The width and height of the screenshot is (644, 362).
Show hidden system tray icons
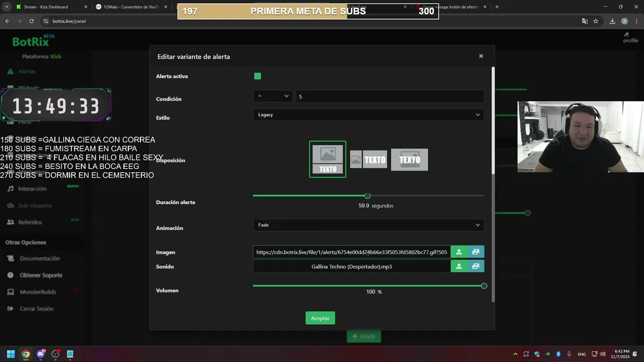(x=515, y=354)
